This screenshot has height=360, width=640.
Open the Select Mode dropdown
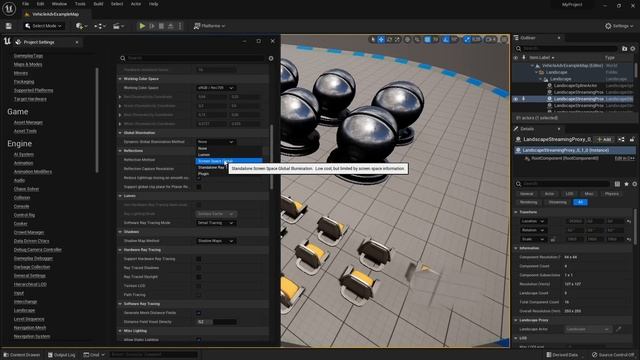click(x=43, y=26)
